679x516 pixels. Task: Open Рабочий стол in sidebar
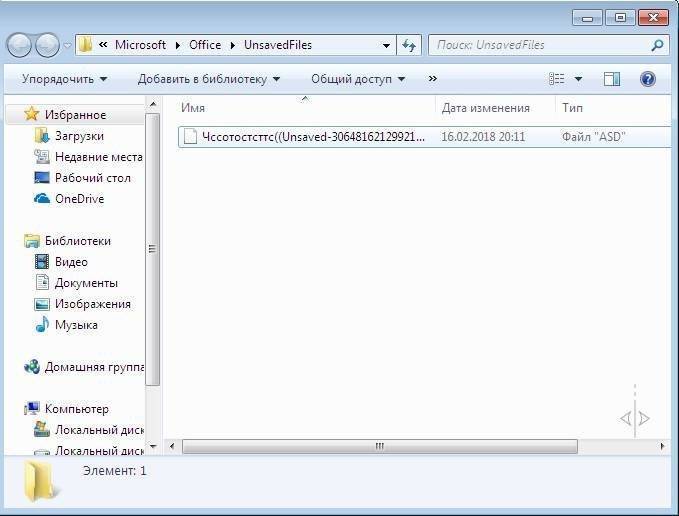pyautogui.click(x=93, y=178)
